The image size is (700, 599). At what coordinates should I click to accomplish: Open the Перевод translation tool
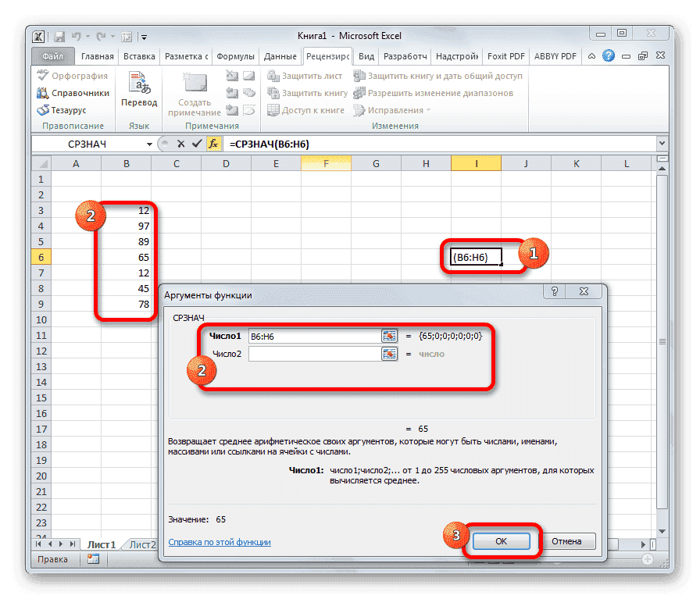139,87
